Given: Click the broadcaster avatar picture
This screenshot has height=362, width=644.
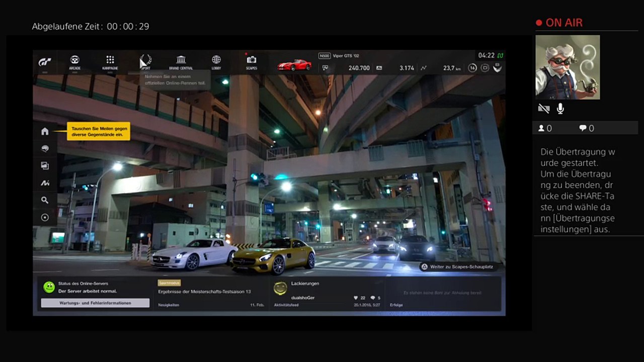Looking at the screenshot, I should [568, 67].
